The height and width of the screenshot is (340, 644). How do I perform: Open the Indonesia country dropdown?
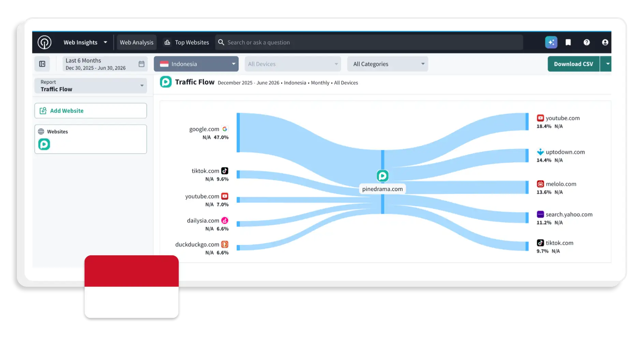pos(196,64)
